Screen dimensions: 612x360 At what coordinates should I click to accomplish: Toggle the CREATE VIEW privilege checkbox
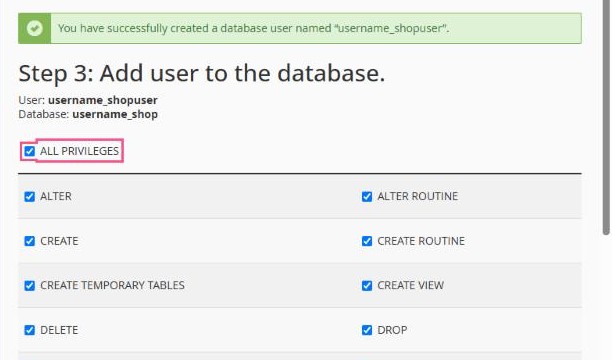click(367, 285)
